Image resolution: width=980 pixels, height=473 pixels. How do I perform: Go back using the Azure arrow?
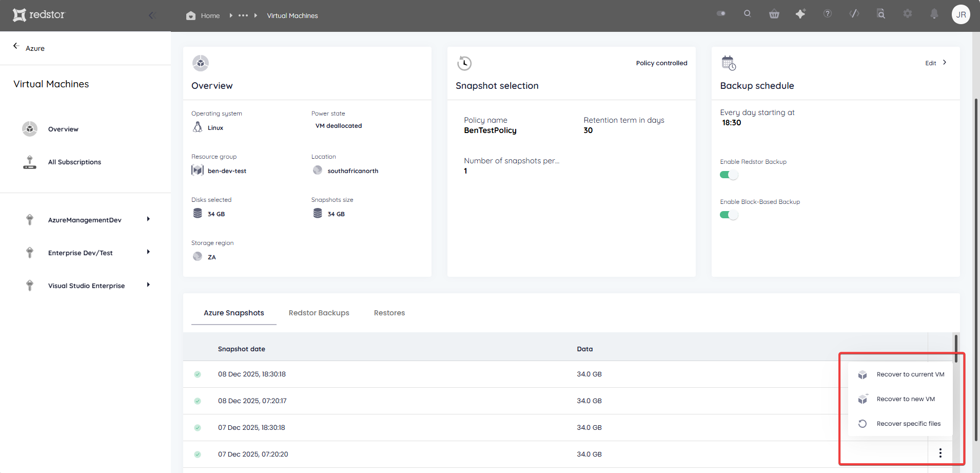coord(16,46)
